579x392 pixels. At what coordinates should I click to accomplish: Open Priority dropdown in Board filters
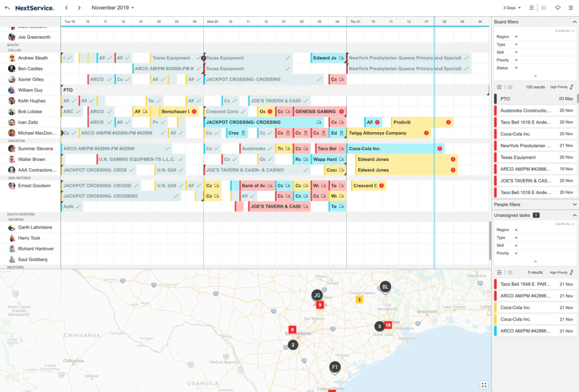coord(507,60)
